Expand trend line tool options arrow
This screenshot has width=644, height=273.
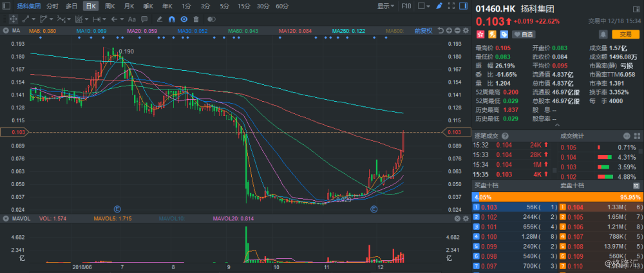tap(33, 19)
